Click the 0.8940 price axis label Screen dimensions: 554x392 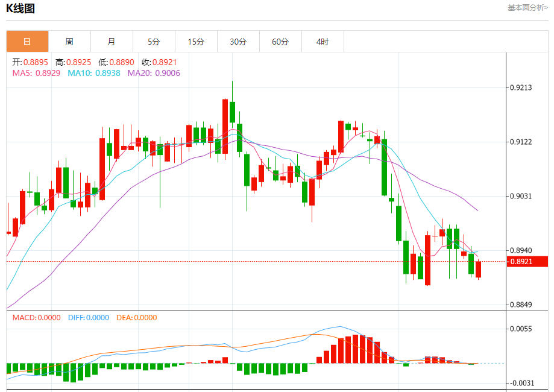pos(521,251)
